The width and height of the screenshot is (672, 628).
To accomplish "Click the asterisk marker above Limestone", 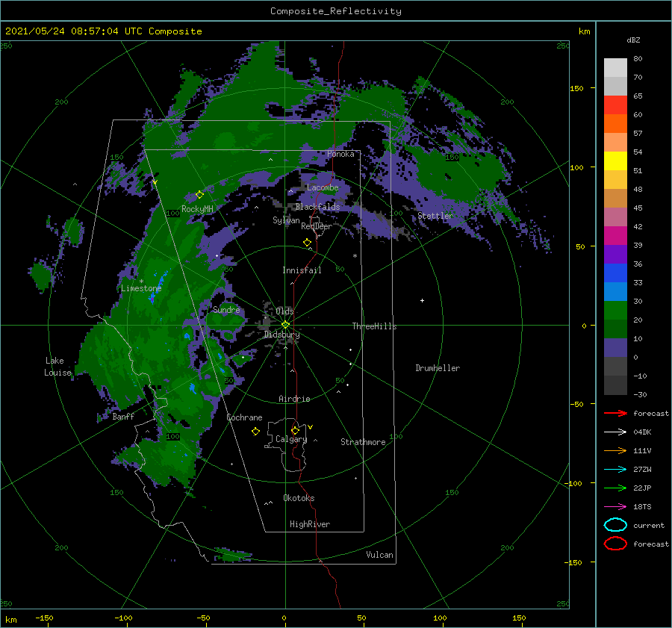I will (141, 282).
